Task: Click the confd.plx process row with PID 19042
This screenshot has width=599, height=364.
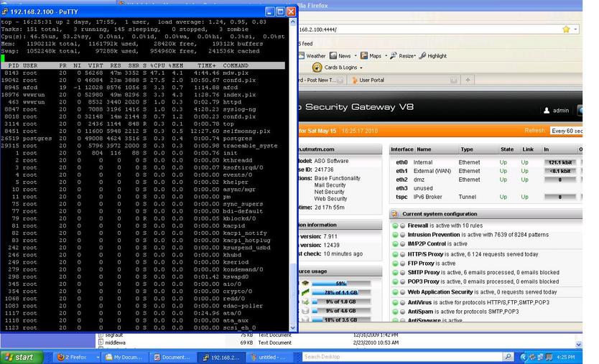Action: 142,80
